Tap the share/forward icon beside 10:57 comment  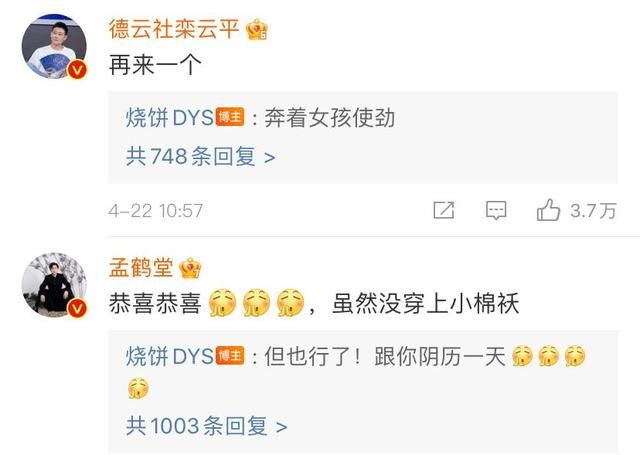(444, 210)
